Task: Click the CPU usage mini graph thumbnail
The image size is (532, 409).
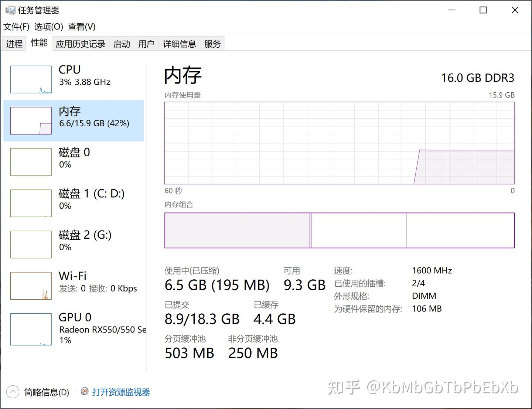Action: [31, 79]
